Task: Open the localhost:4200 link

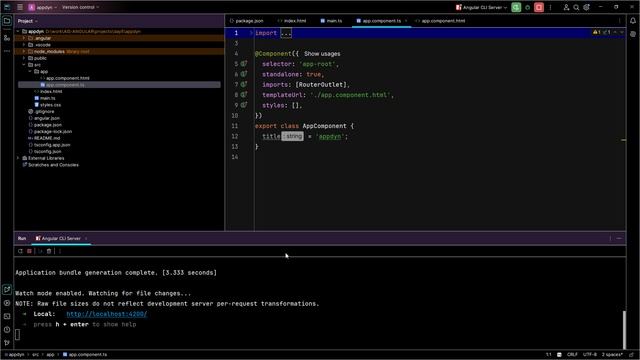Action: pos(107,314)
